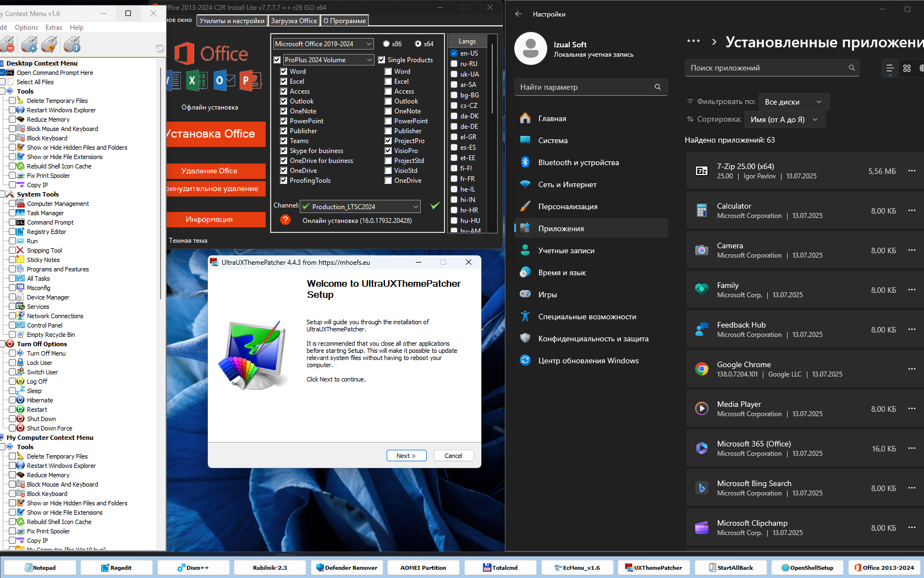Image resolution: width=924 pixels, height=578 pixels.
Task: Open Totalcmd from the launcher bar
Action: pos(499,568)
